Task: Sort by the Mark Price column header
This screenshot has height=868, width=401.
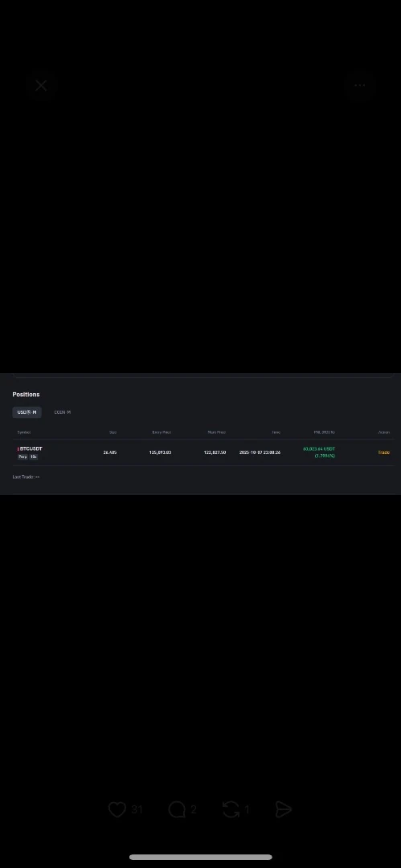Action: click(x=216, y=432)
